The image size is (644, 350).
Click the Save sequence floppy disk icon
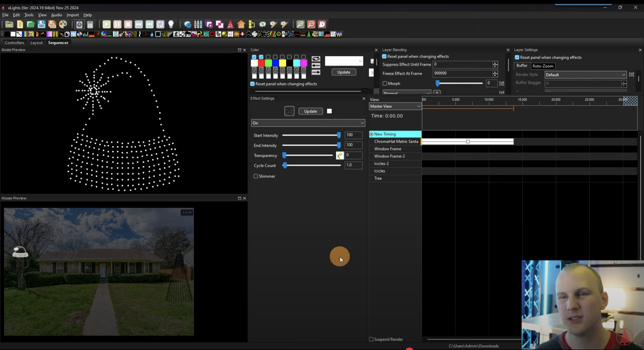(x=41, y=24)
